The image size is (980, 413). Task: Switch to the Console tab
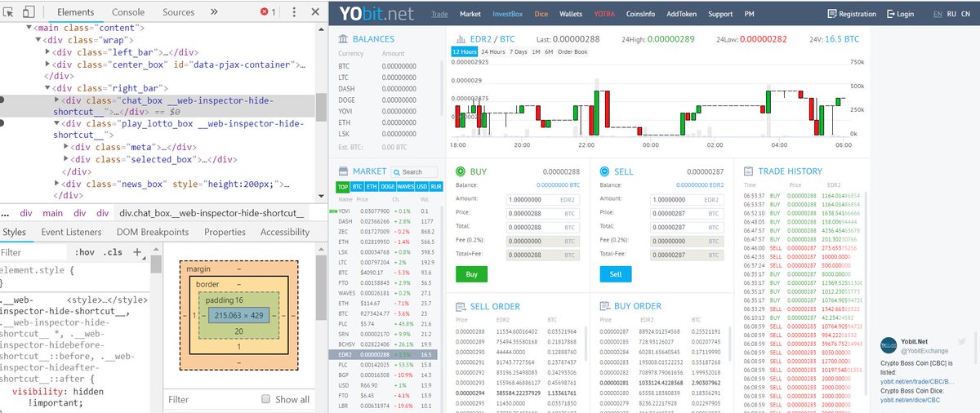coord(128,13)
